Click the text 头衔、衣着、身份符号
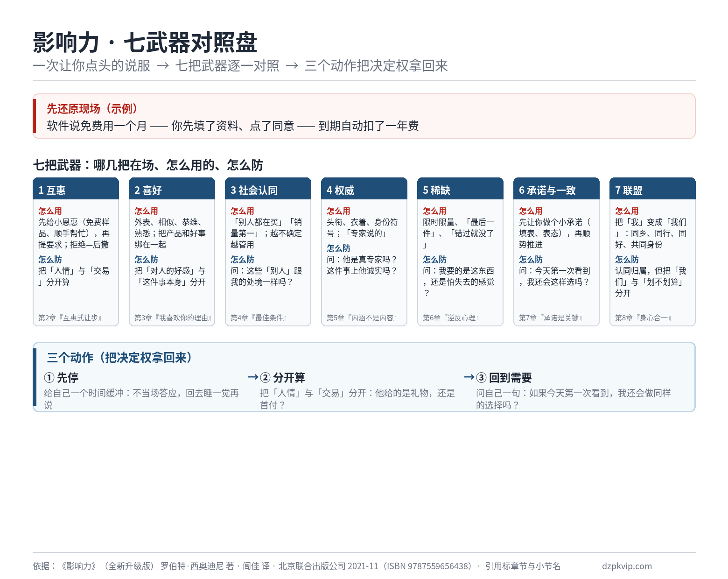 pos(362,228)
